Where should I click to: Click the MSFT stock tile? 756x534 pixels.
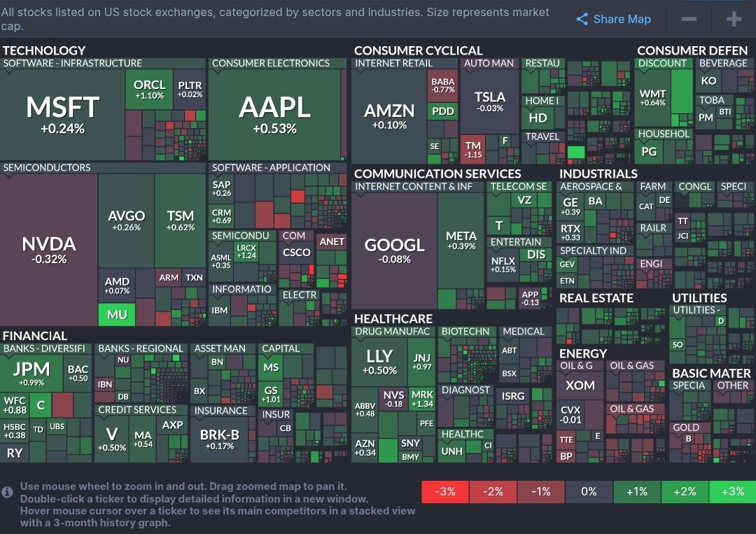[62, 112]
